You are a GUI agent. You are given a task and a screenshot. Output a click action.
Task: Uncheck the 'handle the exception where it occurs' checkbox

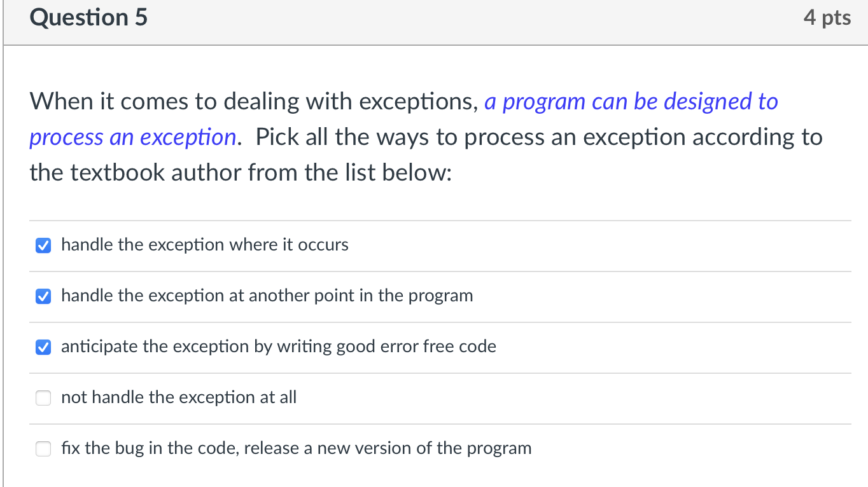[x=43, y=245]
